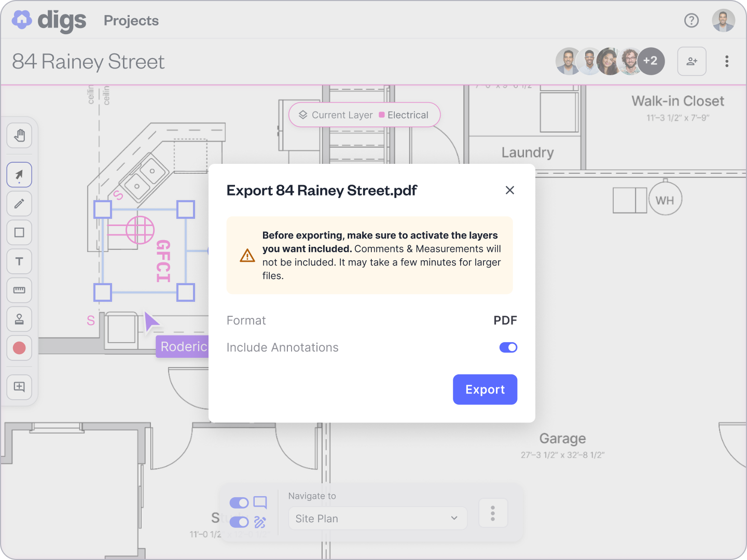This screenshot has height=560, width=747.
Task: Click the Include Annotations label
Action: tap(283, 347)
